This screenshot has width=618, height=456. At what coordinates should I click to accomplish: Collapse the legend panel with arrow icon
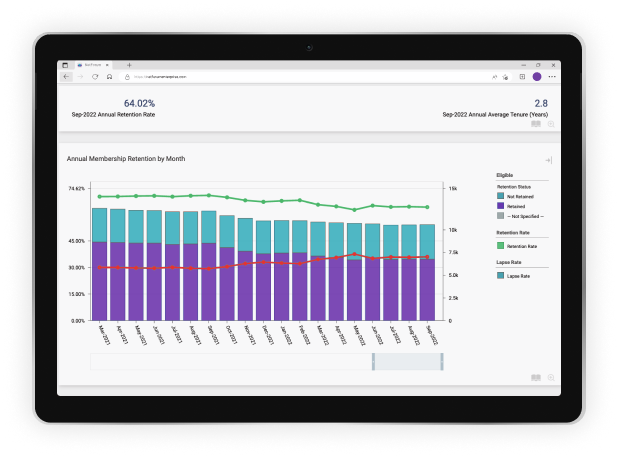(549, 160)
